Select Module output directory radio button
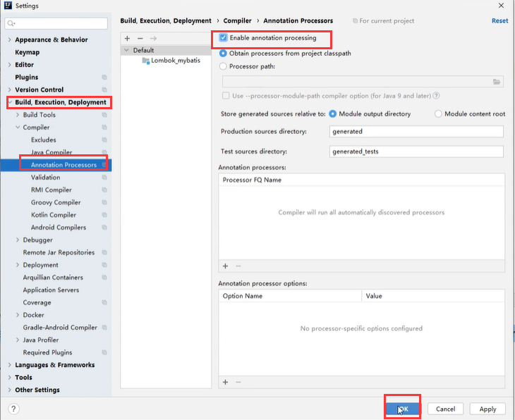 tap(333, 114)
